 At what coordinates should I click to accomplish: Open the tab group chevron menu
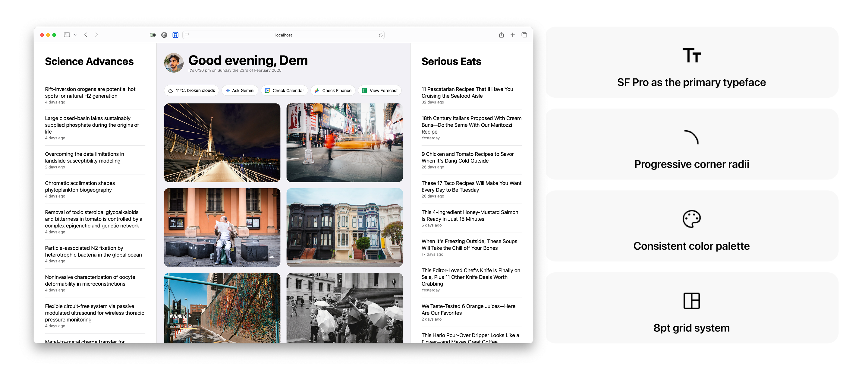(75, 35)
